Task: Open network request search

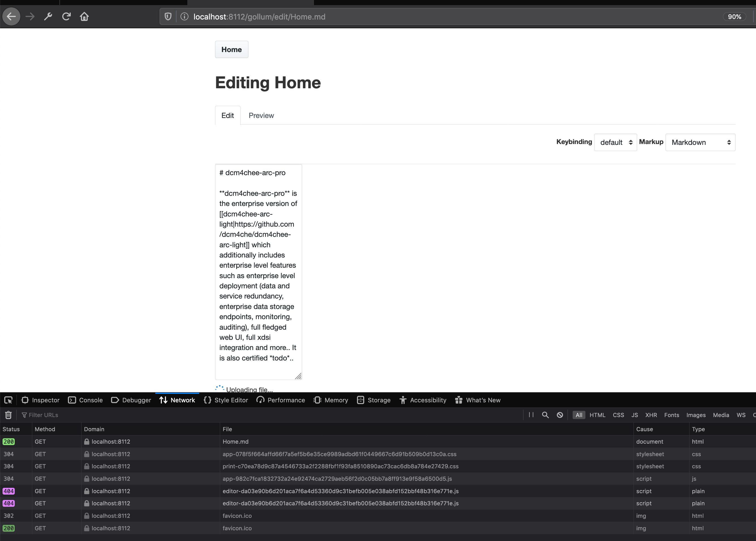Action: coord(545,415)
